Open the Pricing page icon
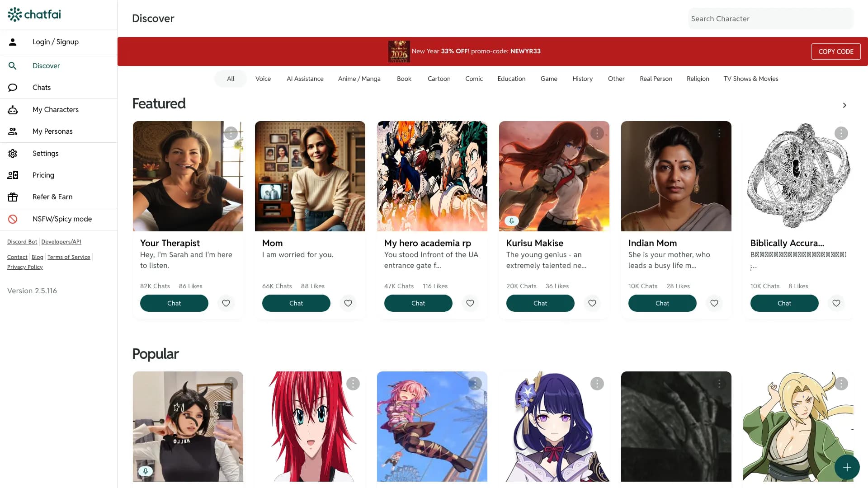 coord(13,175)
